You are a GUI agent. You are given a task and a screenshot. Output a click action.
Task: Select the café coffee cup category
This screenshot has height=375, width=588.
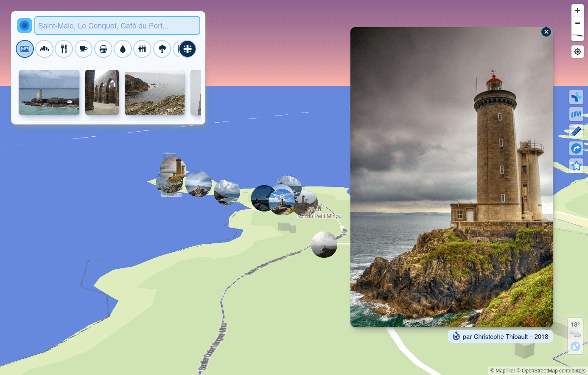pyautogui.click(x=84, y=49)
